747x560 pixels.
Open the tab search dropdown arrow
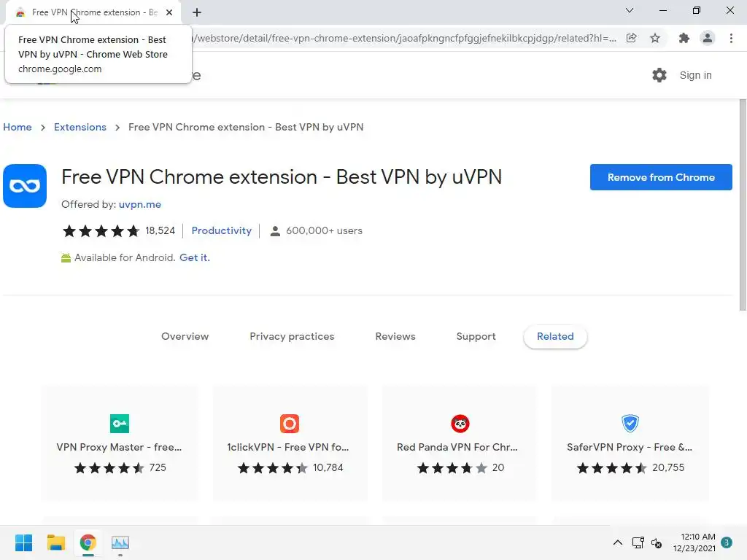point(630,10)
